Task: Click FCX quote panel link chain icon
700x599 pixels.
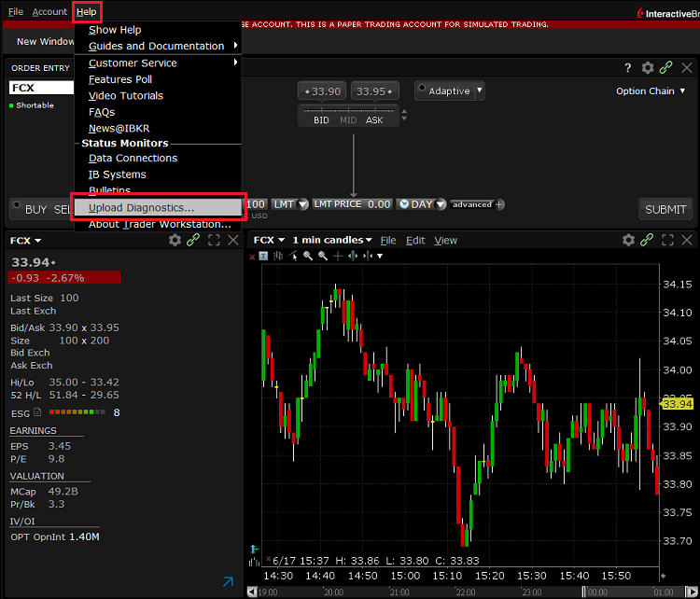Action: [x=193, y=240]
